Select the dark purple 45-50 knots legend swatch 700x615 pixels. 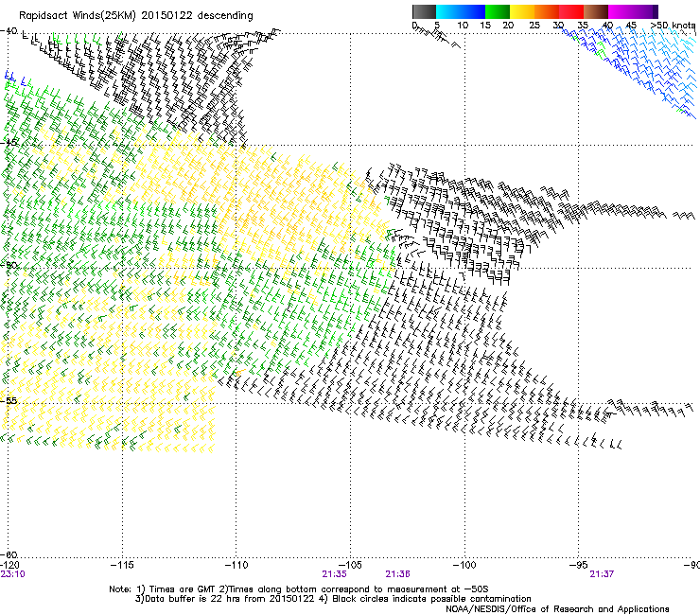click(645, 11)
